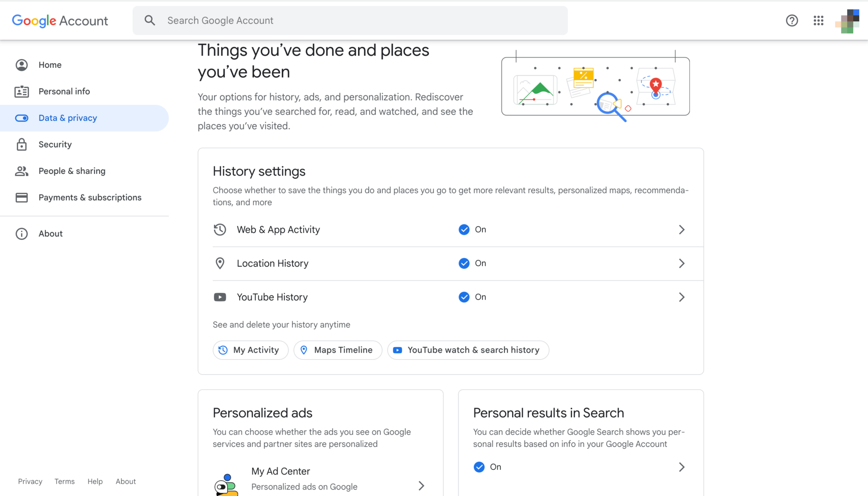Image resolution: width=868 pixels, height=496 pixels.
Task: Click the About footer link
Action: [x=126, y=481]
